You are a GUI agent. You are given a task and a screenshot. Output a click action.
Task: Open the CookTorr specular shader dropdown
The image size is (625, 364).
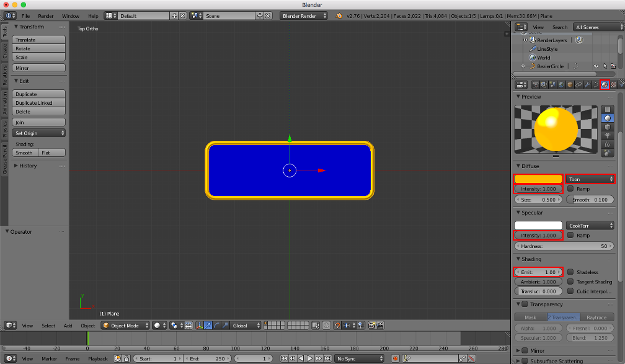(590, 226)
